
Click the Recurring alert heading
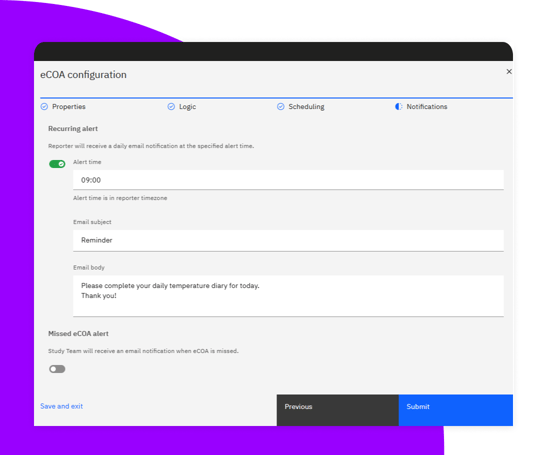click(73, 129)
